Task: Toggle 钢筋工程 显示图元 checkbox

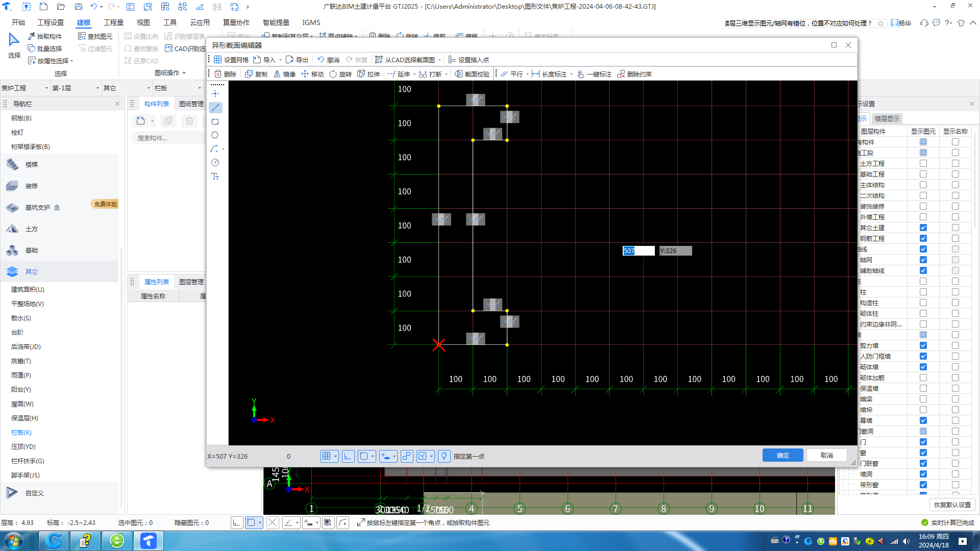Action: pos(923,238)
